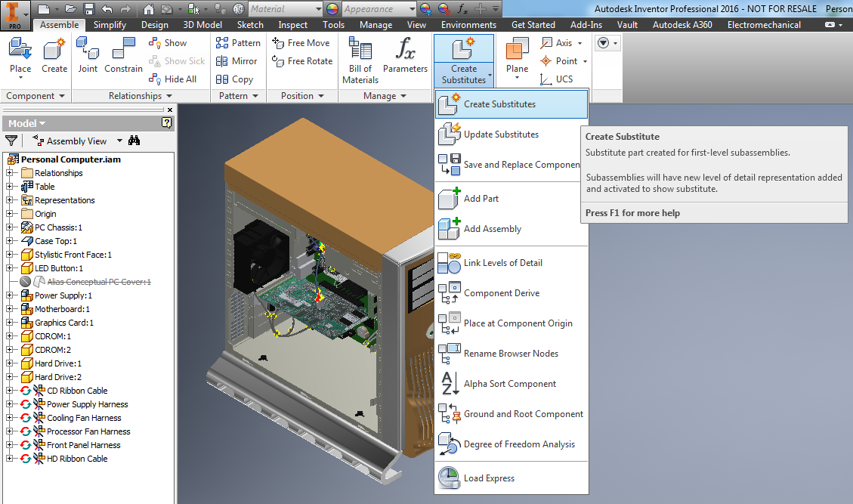Choose Rename Browser Nodes
This screenshot has width=853, height=504.
[511, 354]
